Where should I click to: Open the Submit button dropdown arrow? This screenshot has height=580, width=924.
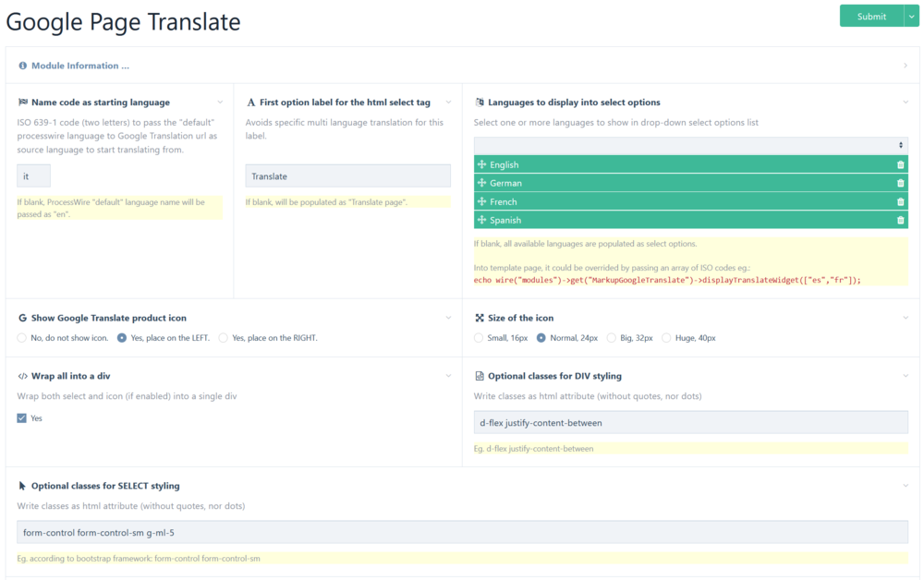tap(911, 17)
